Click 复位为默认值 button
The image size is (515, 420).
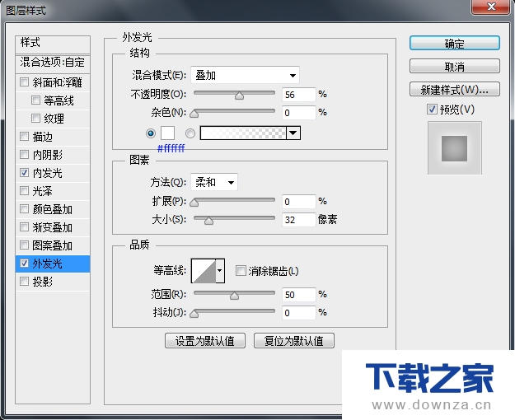pos(294,341)
